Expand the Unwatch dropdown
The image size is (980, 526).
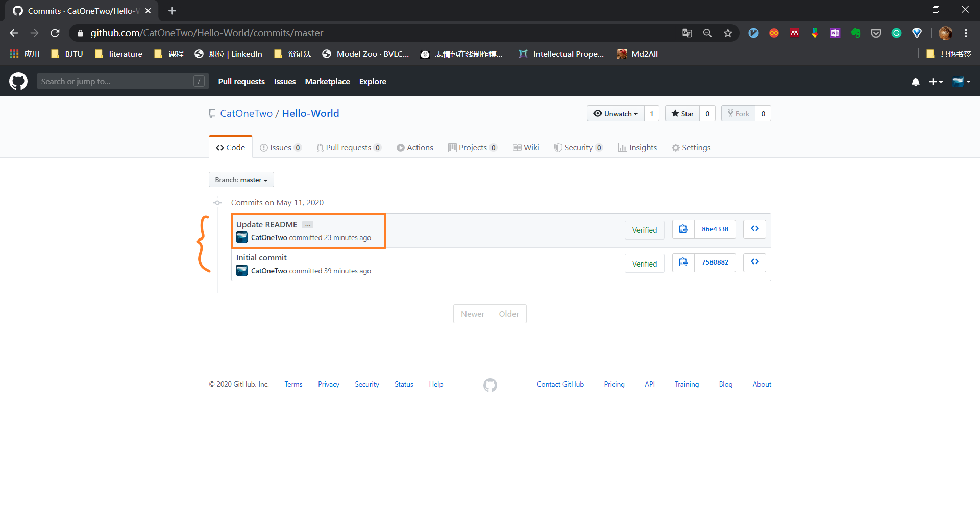pos(616,114)
